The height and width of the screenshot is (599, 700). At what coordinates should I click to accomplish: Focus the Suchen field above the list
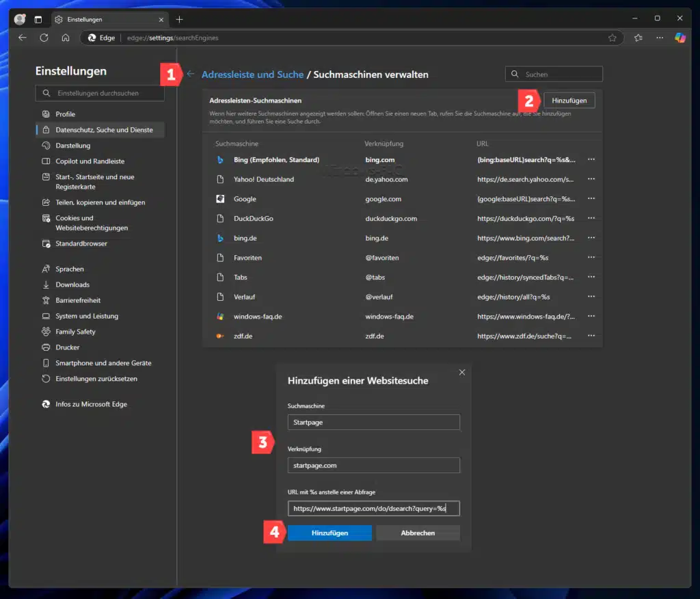[554, 74]
